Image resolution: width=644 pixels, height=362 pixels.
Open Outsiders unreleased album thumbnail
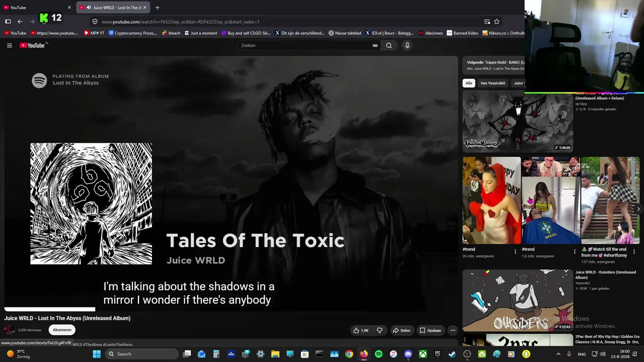pyautogui.click(x=518, y=301)
